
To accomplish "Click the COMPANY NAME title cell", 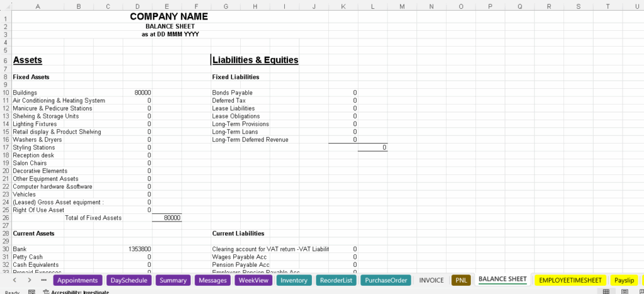I will coord(169,16).
